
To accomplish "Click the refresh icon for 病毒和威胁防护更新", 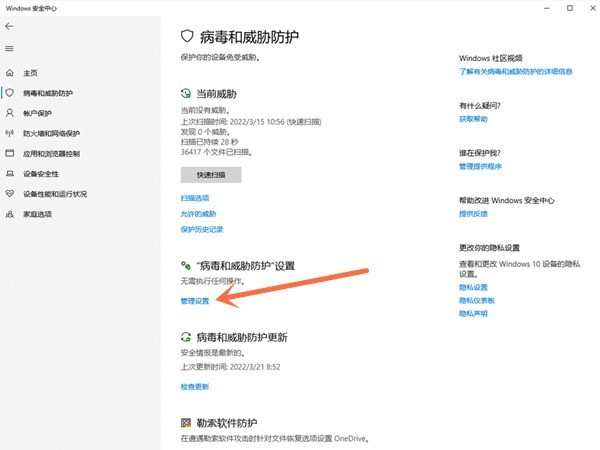I will coord(186,337).
